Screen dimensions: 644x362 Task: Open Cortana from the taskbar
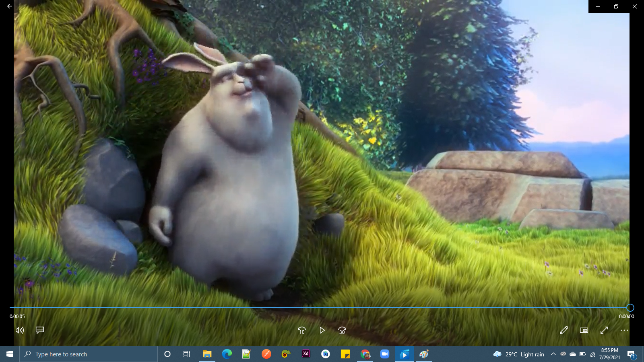[x=167, y=354]
